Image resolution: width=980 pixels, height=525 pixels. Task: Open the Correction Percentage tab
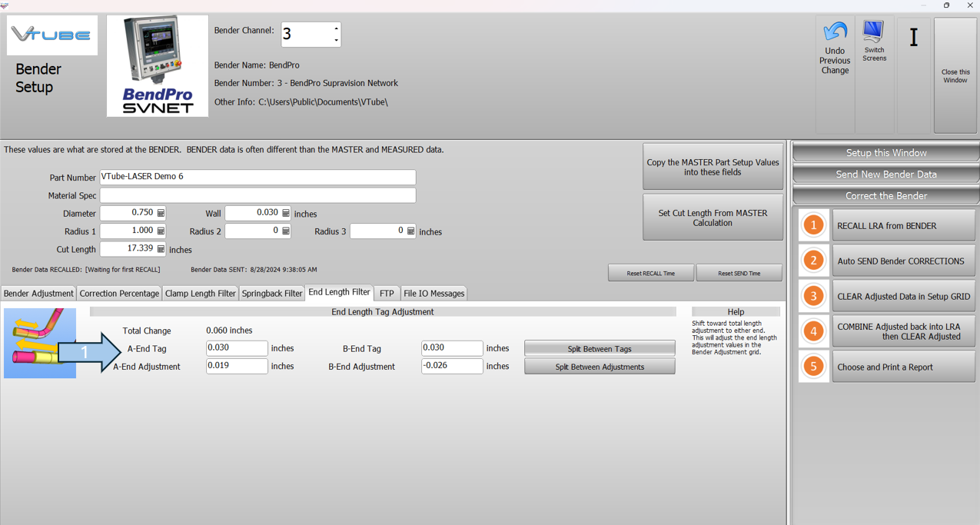119,294
